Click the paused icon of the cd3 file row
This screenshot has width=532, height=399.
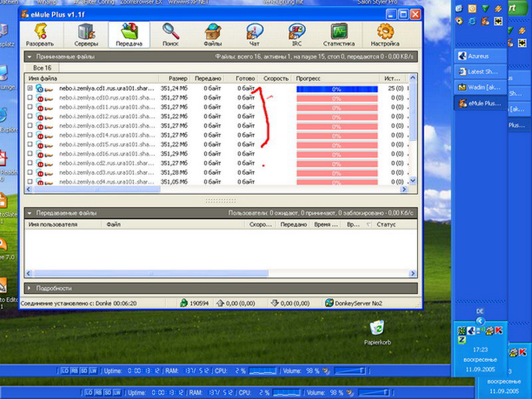(x=40, y=173)
